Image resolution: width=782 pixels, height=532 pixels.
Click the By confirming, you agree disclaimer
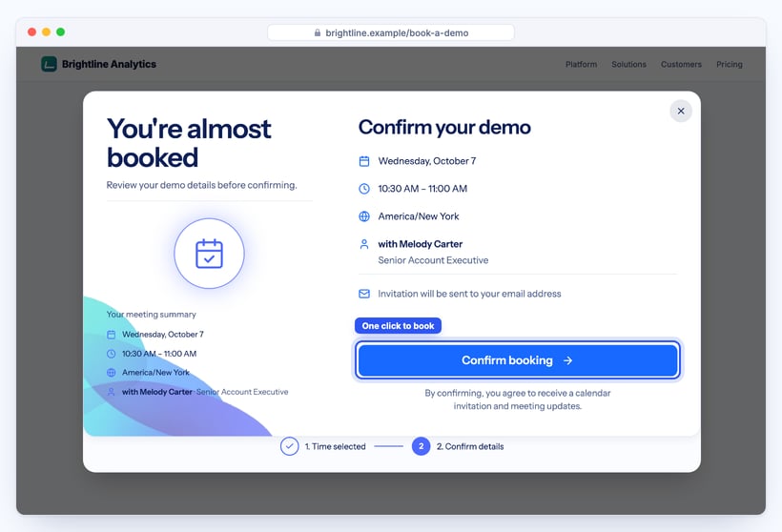[518, 399]
